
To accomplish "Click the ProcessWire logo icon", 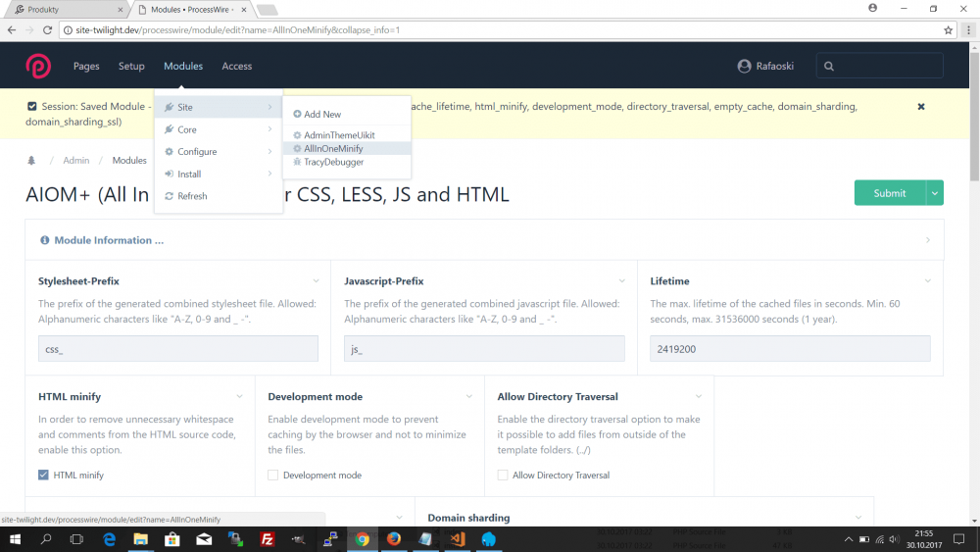I will pos(38,66).
